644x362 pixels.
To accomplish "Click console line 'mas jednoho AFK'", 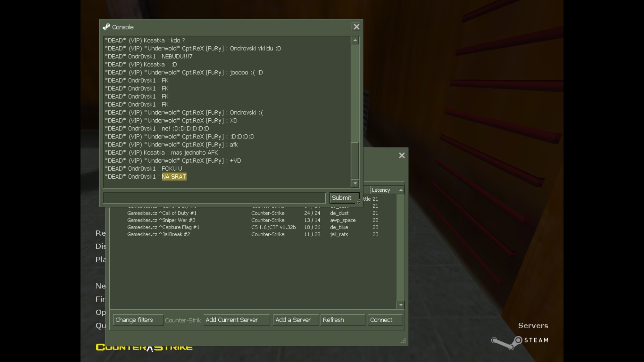I will (161, 153).
